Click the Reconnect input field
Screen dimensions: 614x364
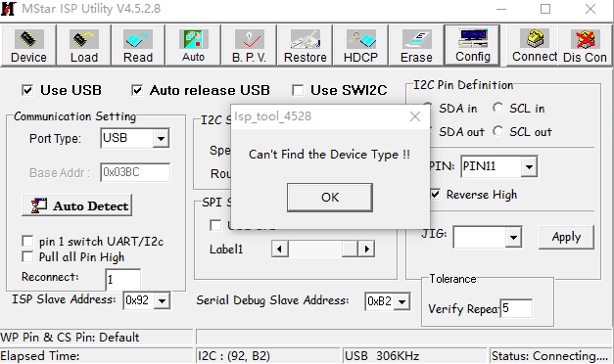tap(123, 280)
